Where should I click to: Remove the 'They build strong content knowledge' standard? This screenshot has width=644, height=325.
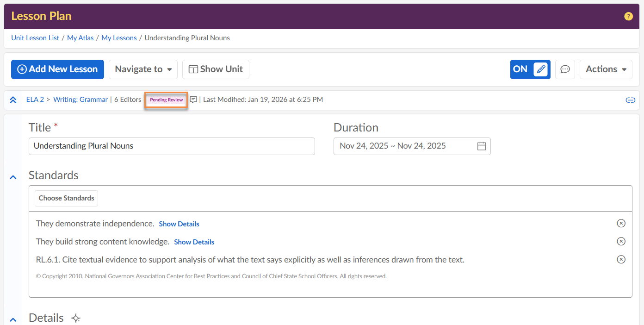click(621, 242)
